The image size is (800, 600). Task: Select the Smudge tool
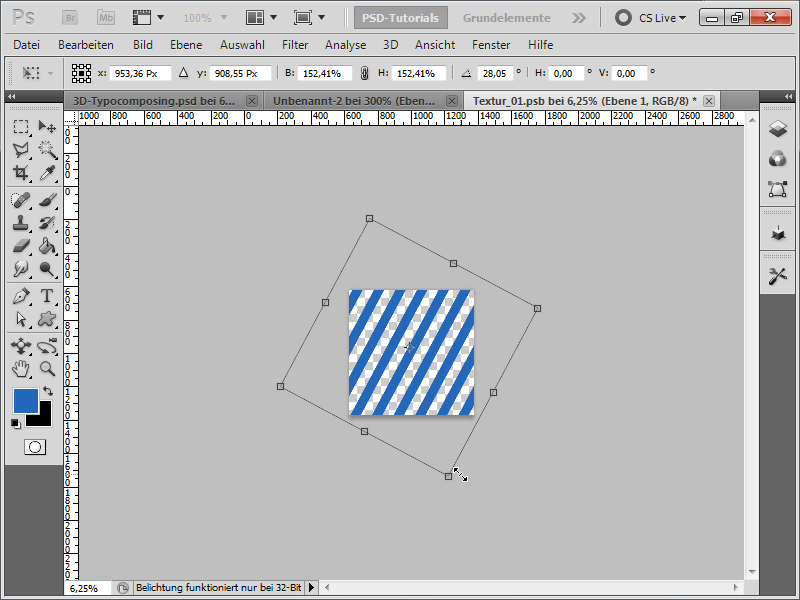point(21,269)
